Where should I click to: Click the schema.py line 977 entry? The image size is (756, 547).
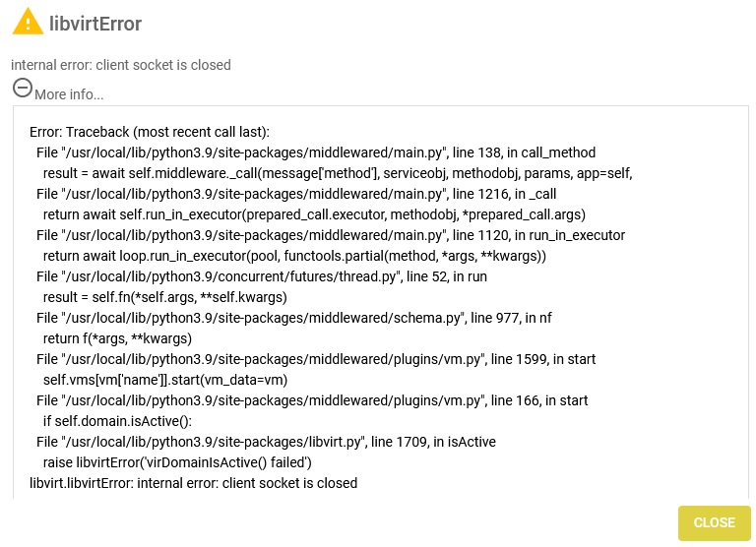[294, 318]
